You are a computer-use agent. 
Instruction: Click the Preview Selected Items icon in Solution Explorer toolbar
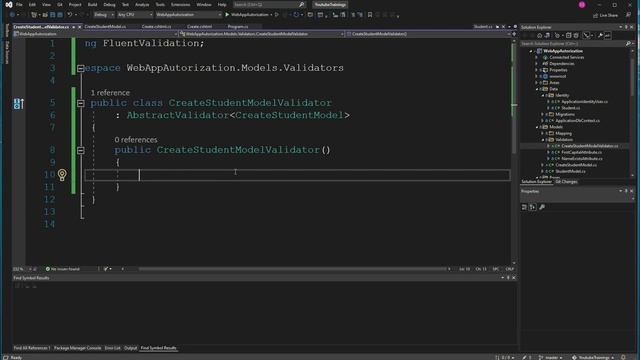point(608,36)
